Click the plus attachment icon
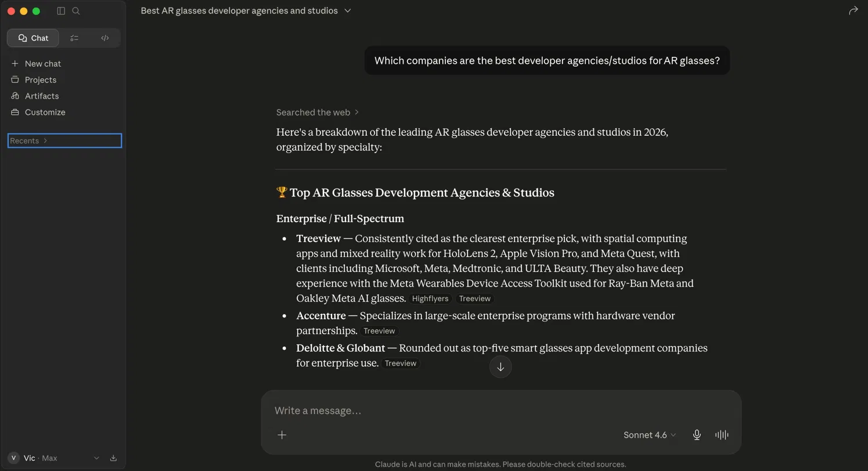Screen dimensions: 868x471 pyautogui.click(x=282, y=436)
